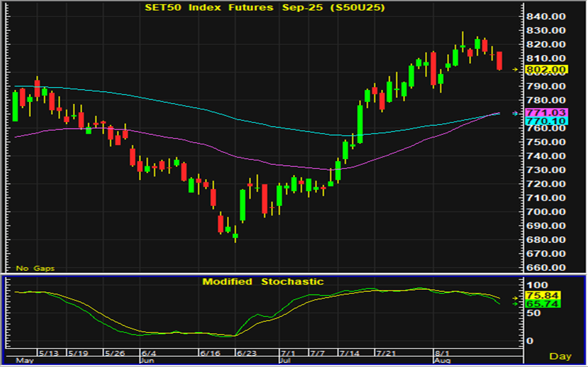Open the Day timeframe selector
This screenshot has height=367, width=588.
pyautogui.click(x=559, y=356)
